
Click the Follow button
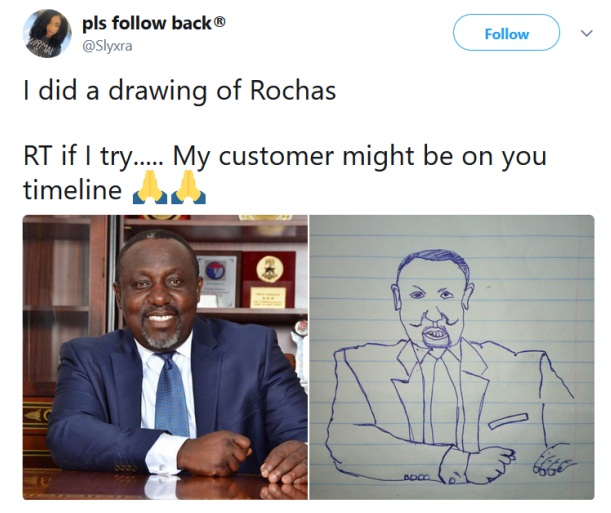(x=506, y=33)
